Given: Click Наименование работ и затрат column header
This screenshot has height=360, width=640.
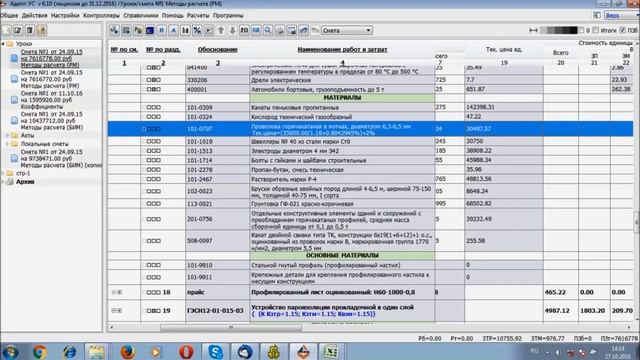Looking at the screenshot, I should pyautogui.click(x=342, y=49).
